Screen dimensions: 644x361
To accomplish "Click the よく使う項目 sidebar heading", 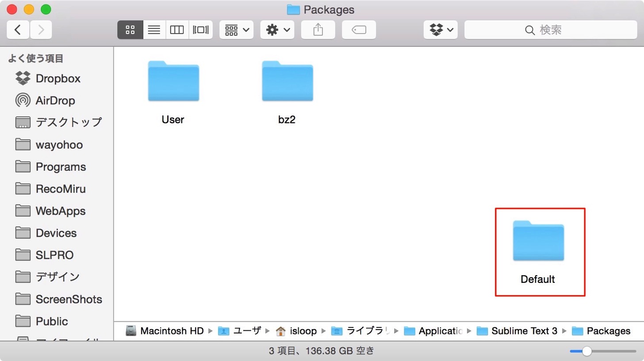I will (x=36, y=58).
